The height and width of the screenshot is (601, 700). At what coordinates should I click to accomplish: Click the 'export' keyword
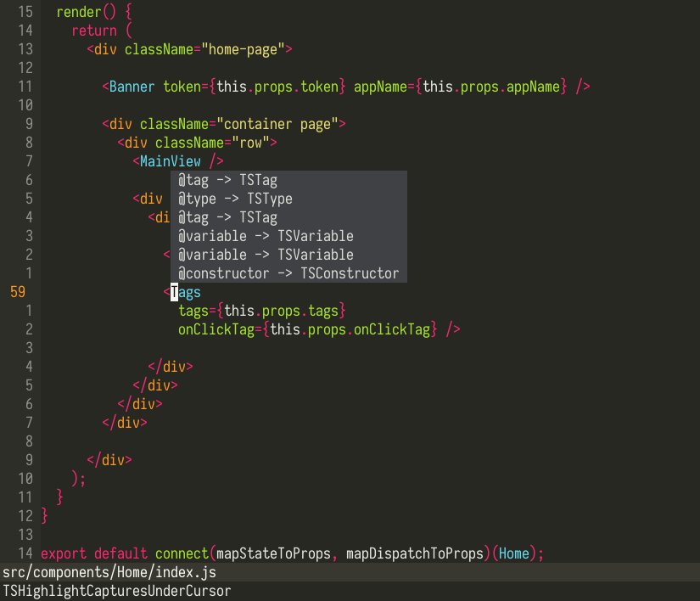64,553
